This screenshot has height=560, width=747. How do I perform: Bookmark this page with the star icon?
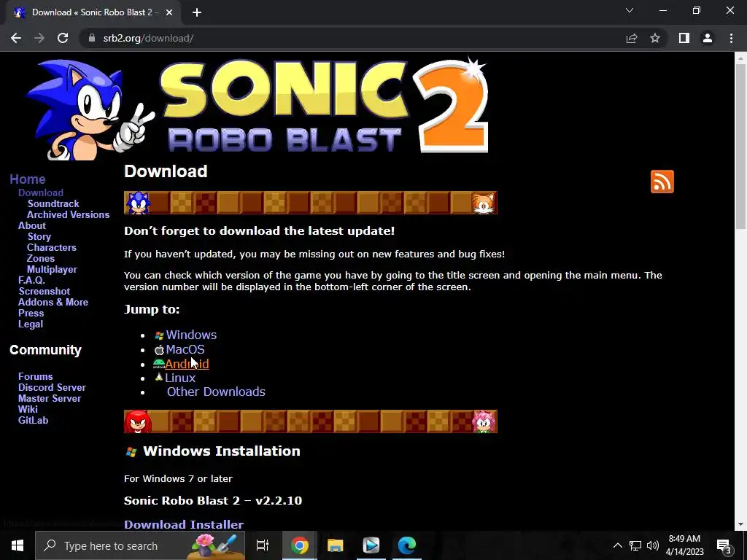pos(655,38)
